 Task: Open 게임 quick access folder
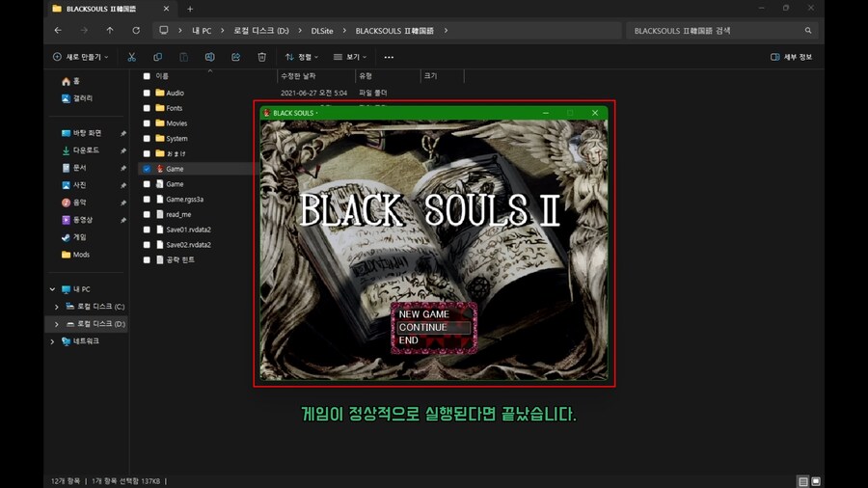[73, 237]
